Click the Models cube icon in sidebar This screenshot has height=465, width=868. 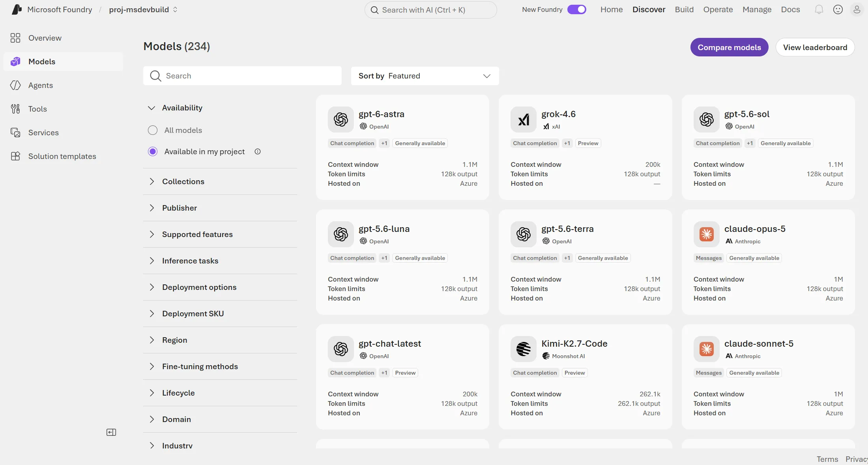[15, 62]
